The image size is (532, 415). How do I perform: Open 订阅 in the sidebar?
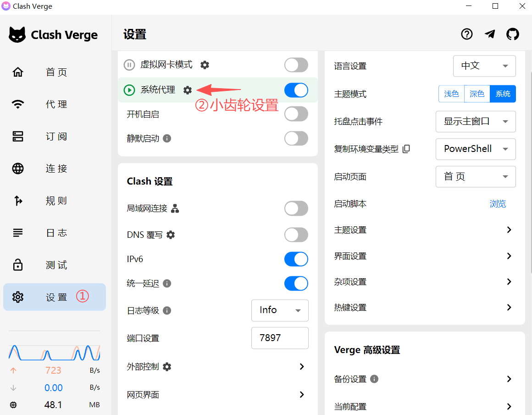coord(55,136)
